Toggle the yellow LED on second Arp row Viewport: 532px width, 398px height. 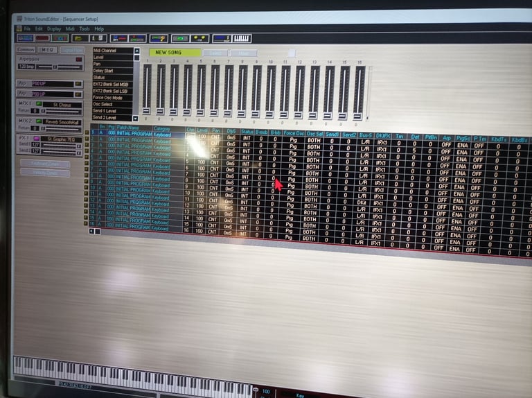coord(78,94)
